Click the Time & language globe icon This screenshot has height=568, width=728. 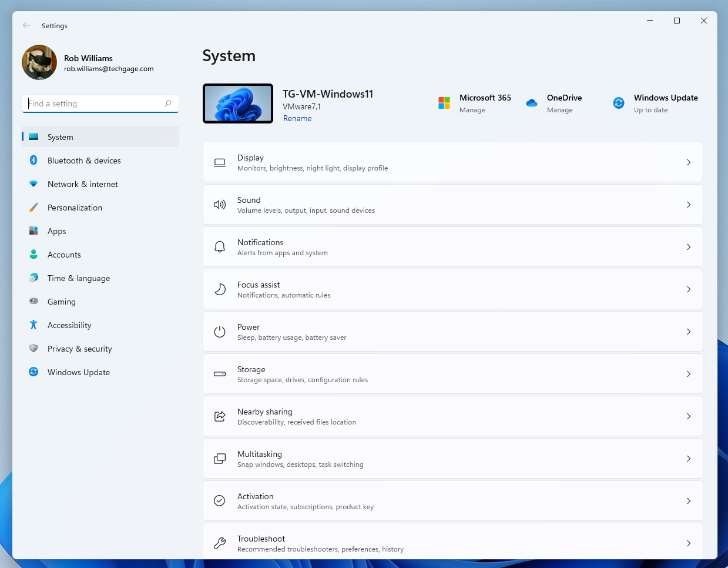coord(33,278)
